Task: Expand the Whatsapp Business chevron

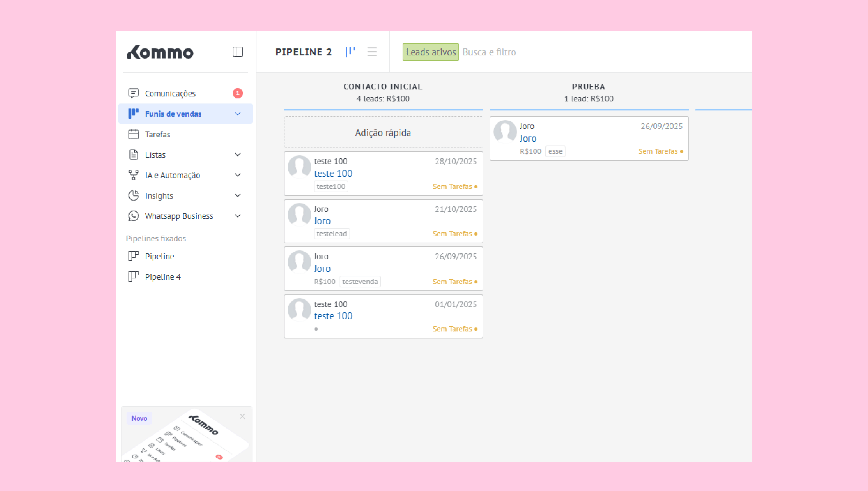Action: pos(238,216)
